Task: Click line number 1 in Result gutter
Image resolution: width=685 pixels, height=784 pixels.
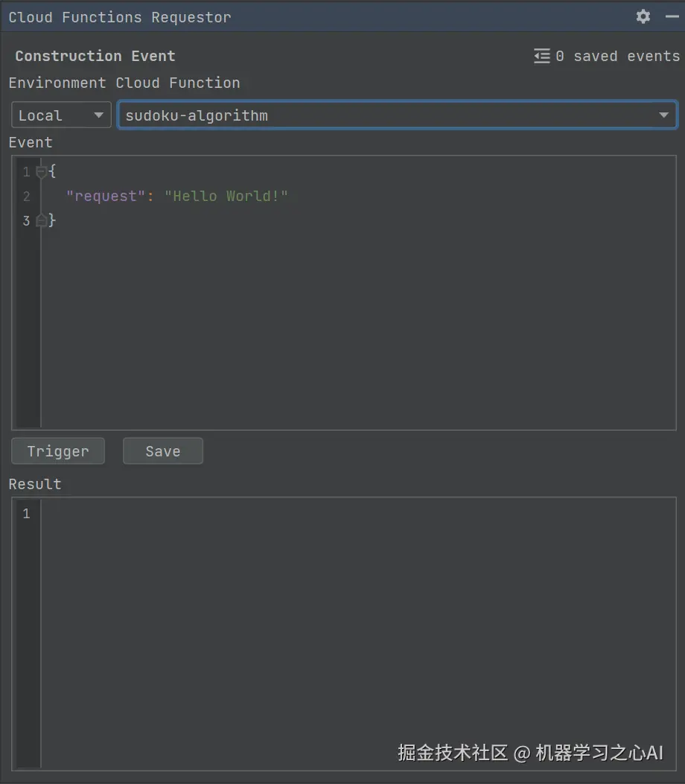Action: click(x=26, y=514)
